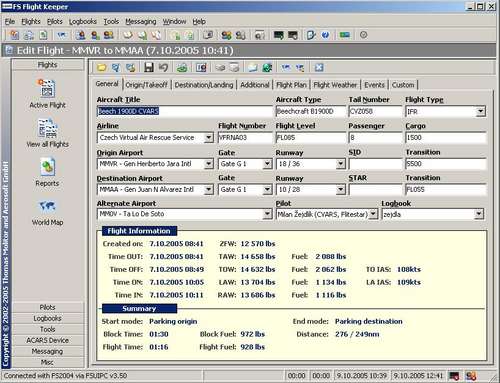Click the save floppy disk icon in edit toolbar
This screenshot has width=500, height=383.
pos(149,68)
